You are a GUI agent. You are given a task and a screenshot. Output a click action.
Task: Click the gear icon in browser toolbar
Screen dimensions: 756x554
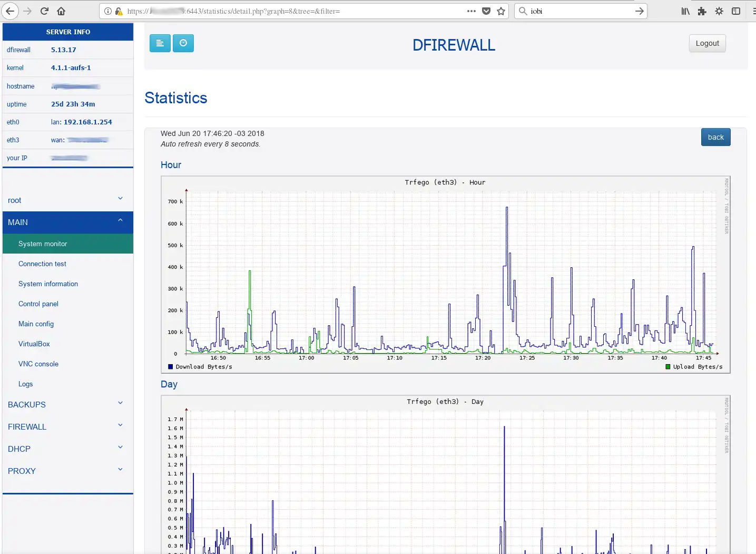click(x=719, y=11)
